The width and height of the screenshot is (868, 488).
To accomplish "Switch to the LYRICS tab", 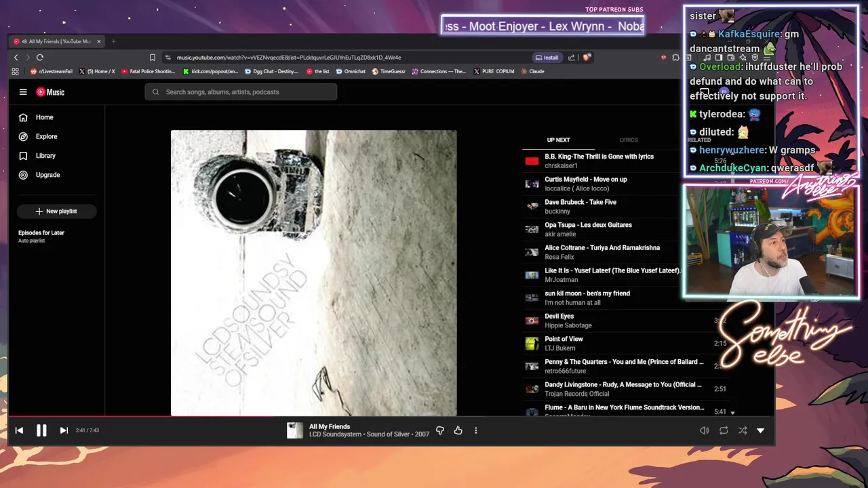I will click(x=629, y=140).
